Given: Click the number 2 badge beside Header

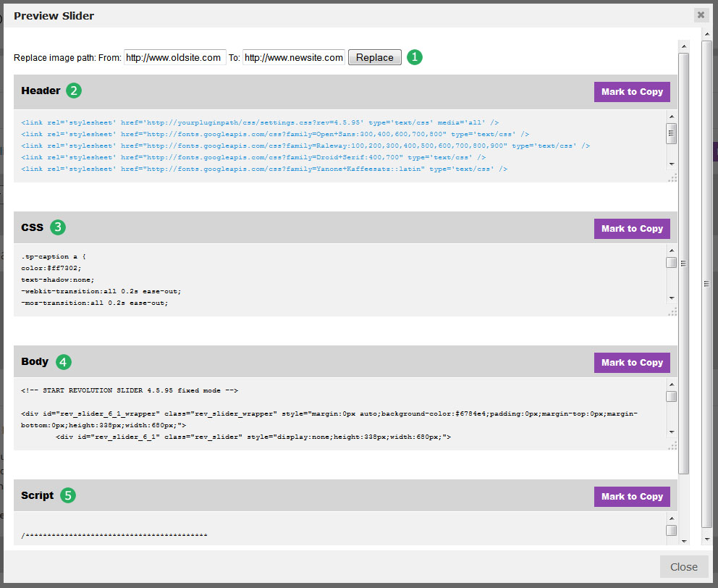Looking at the screenshot, I should click(74, 91).
